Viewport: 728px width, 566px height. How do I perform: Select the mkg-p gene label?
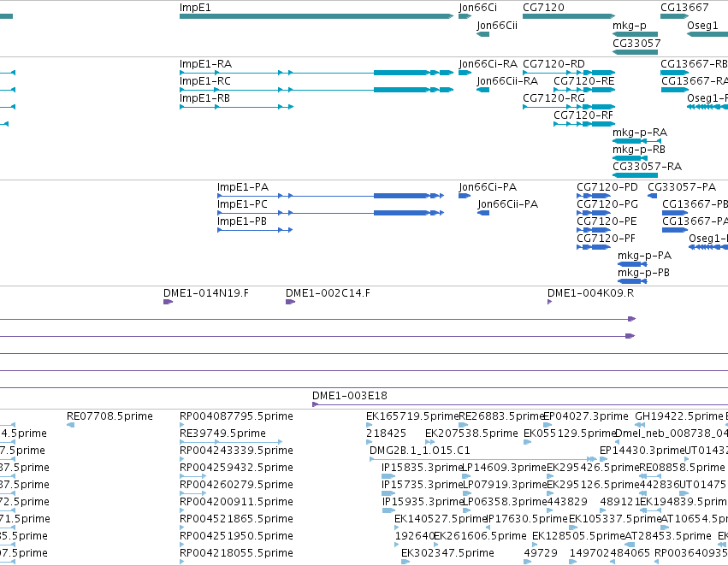pyautogui.click(x=629, y=25)
